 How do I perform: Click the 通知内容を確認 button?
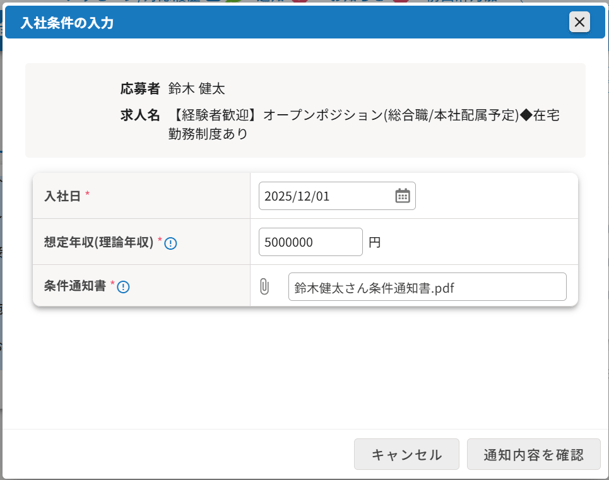coord(533,454)
